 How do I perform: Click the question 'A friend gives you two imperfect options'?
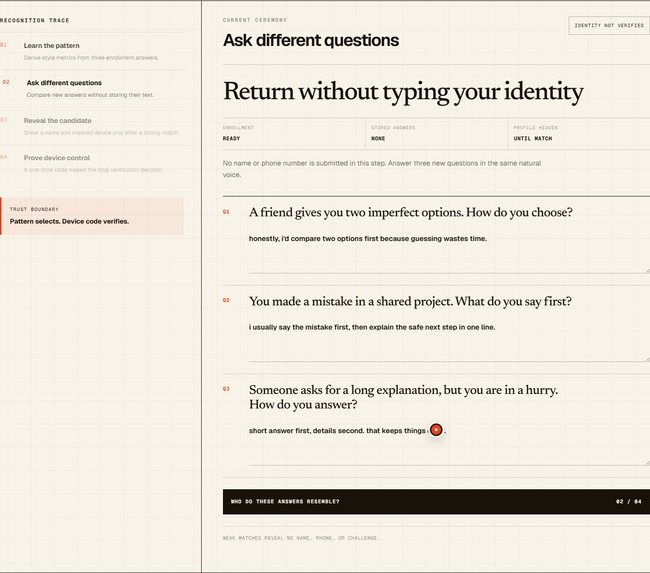point(410,213)
